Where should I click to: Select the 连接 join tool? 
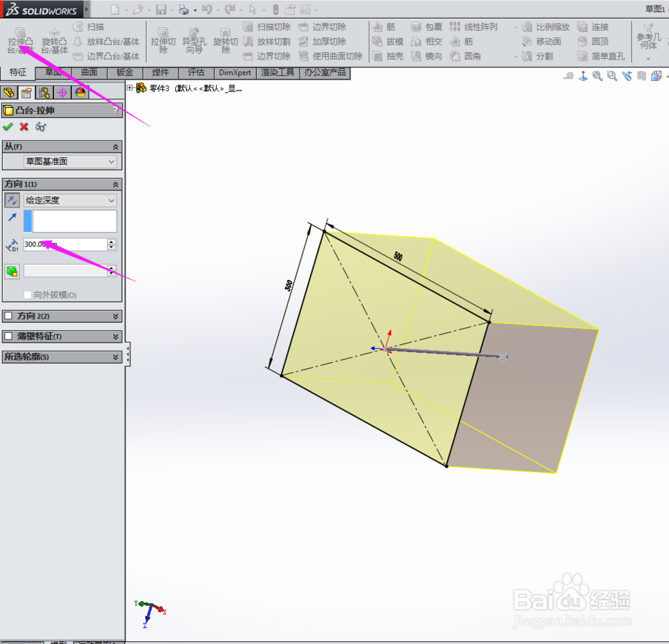[593, 27]
